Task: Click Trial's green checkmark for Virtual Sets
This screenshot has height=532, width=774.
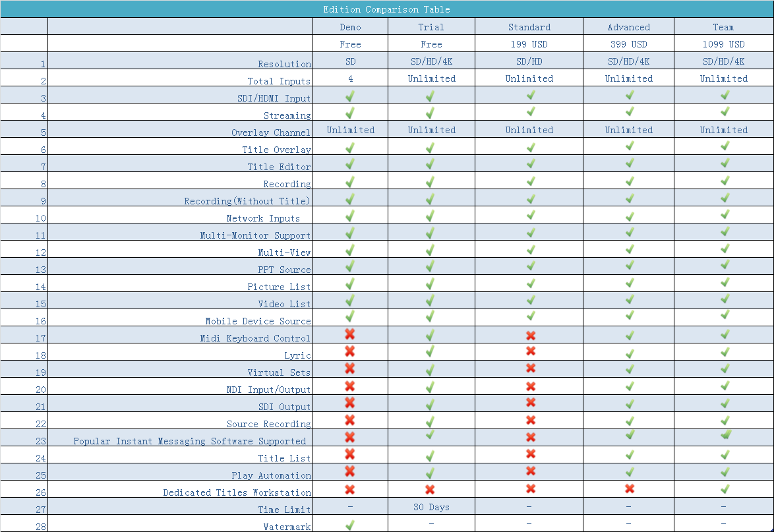Action: [x=430, y=370]
